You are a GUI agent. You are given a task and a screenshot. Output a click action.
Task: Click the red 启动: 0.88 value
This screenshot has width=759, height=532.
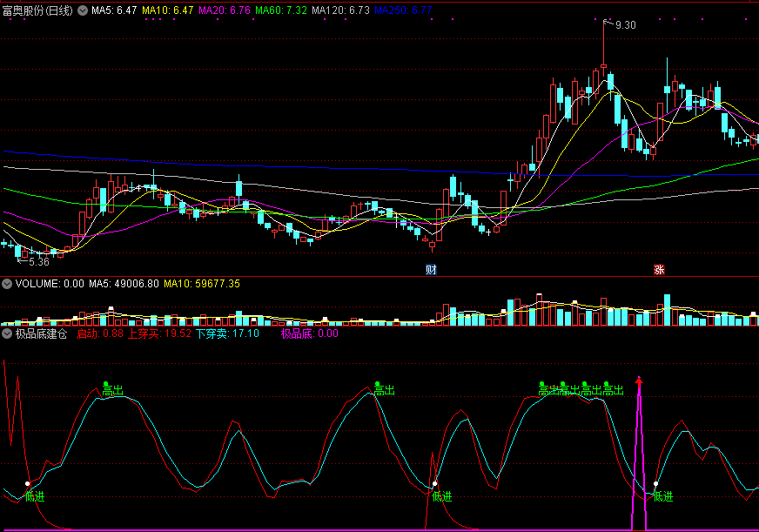(x=100, y=333)
